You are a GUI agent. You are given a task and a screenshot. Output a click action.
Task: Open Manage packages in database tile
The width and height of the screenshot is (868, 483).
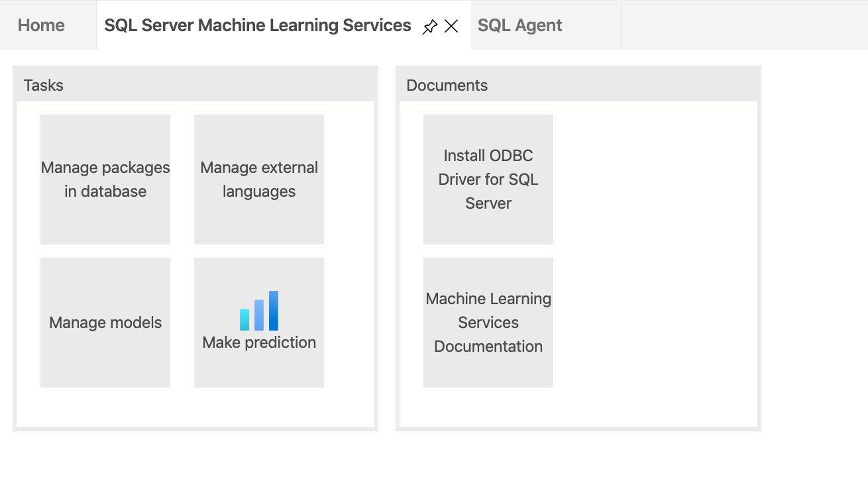click(x=105, y=180)
